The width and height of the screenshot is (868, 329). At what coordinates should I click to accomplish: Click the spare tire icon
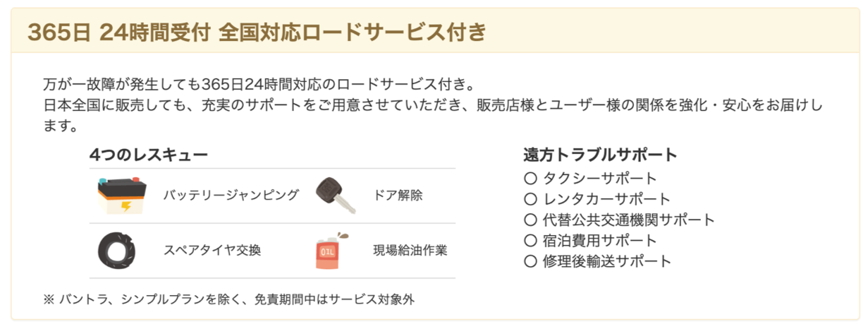tap(117, 250)
